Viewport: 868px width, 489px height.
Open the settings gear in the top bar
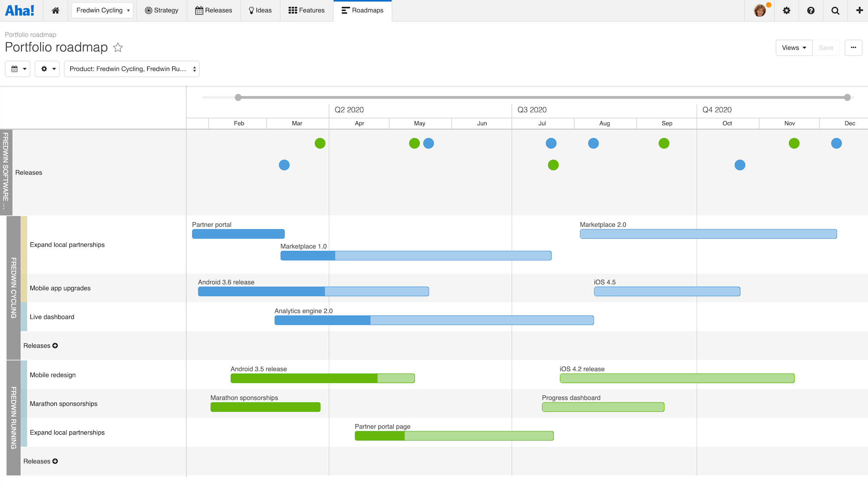pos(787,10)
